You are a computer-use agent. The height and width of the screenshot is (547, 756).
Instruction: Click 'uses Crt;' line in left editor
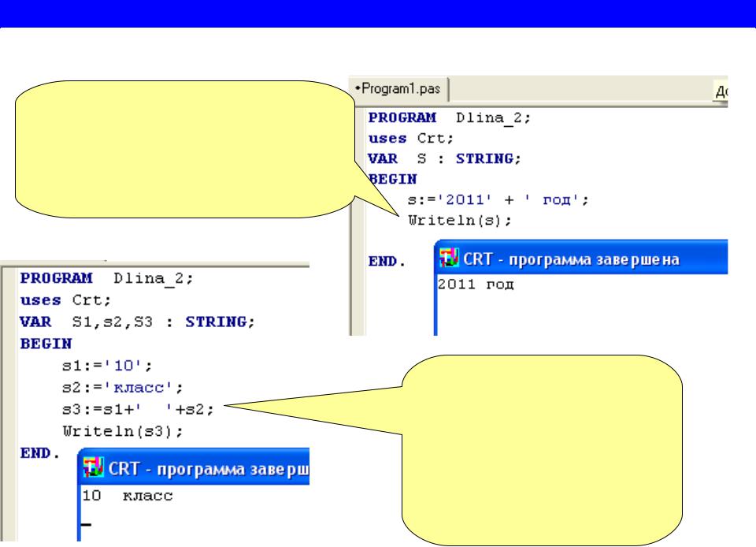pyautogui.click(x=65, y=300)
